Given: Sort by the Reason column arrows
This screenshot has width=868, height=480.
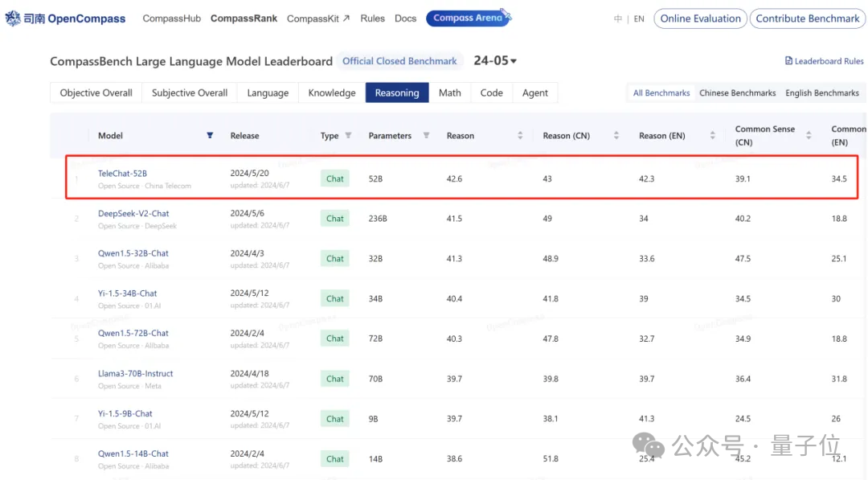Looking at the screenshot, I should click(x=520, y=136).
